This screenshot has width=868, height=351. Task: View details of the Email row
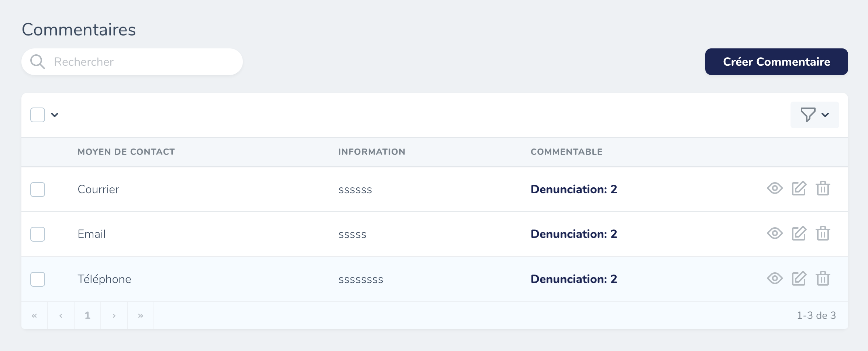pos(775,234)
